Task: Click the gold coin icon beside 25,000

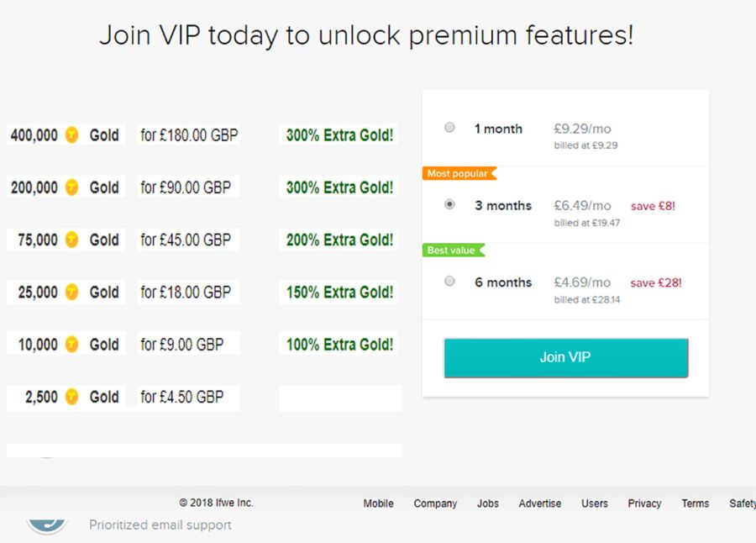Action: coord(72,293)
